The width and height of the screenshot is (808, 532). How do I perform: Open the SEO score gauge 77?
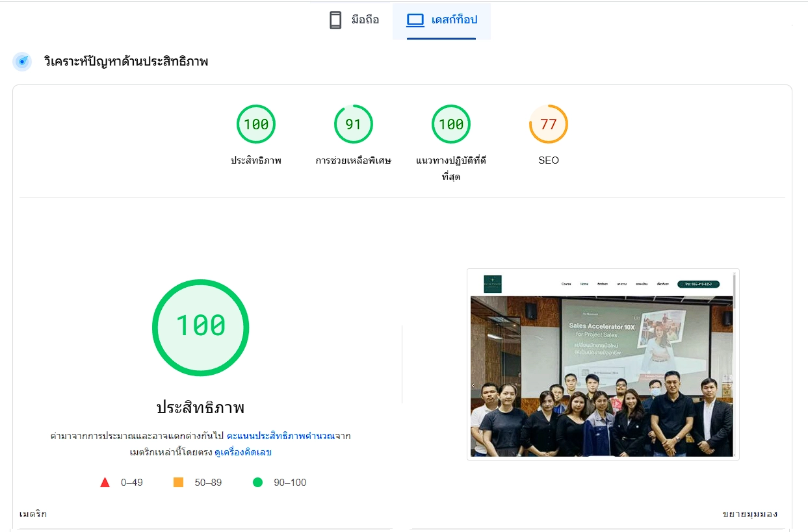[x=549, y=124]
